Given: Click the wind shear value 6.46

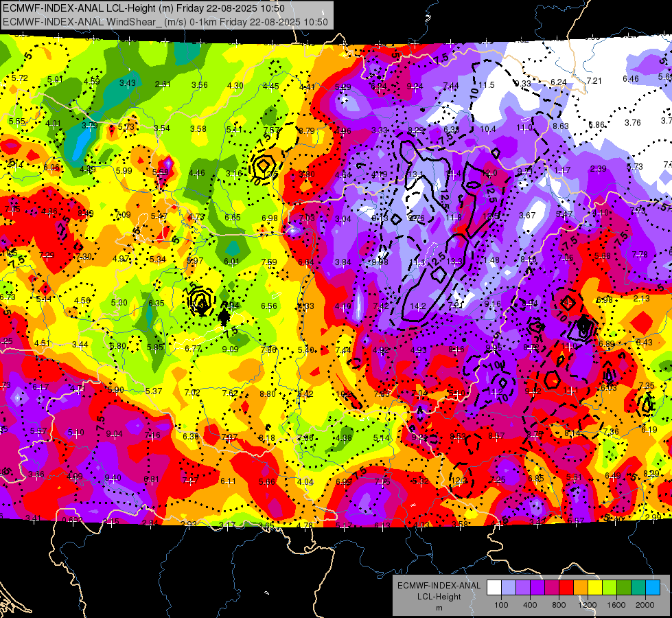Looking at the screenshot, I should point(630,79).
